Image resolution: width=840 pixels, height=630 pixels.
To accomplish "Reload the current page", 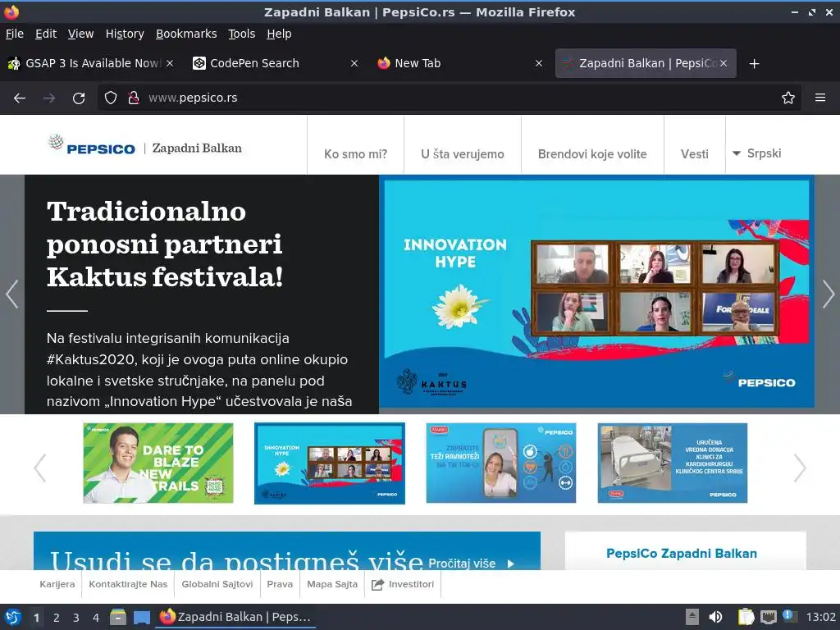I will tap(79, 98).
